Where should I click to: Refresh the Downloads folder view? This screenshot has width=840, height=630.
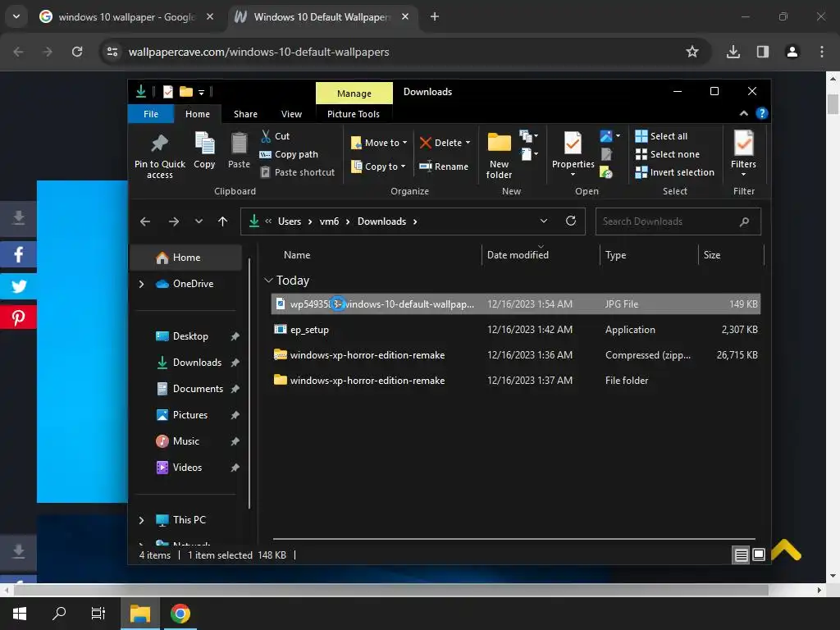pos(571,221)
